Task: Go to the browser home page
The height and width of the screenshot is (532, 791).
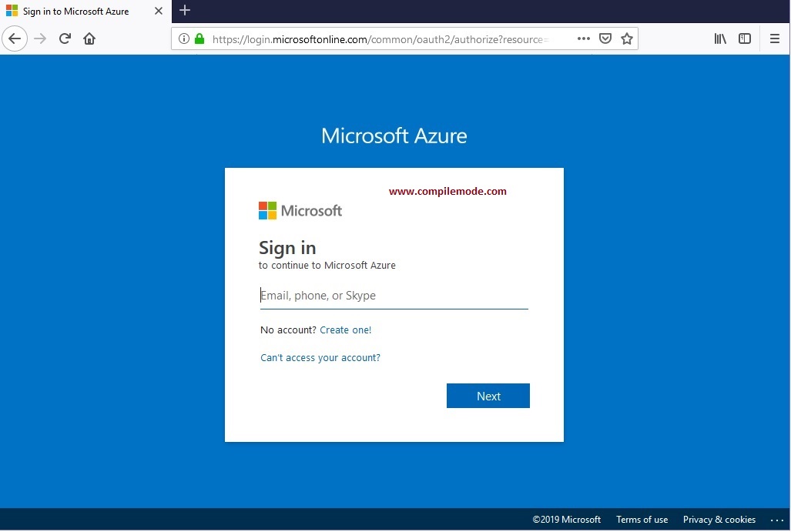Action: pyautogui.click(x=89, y=38)
